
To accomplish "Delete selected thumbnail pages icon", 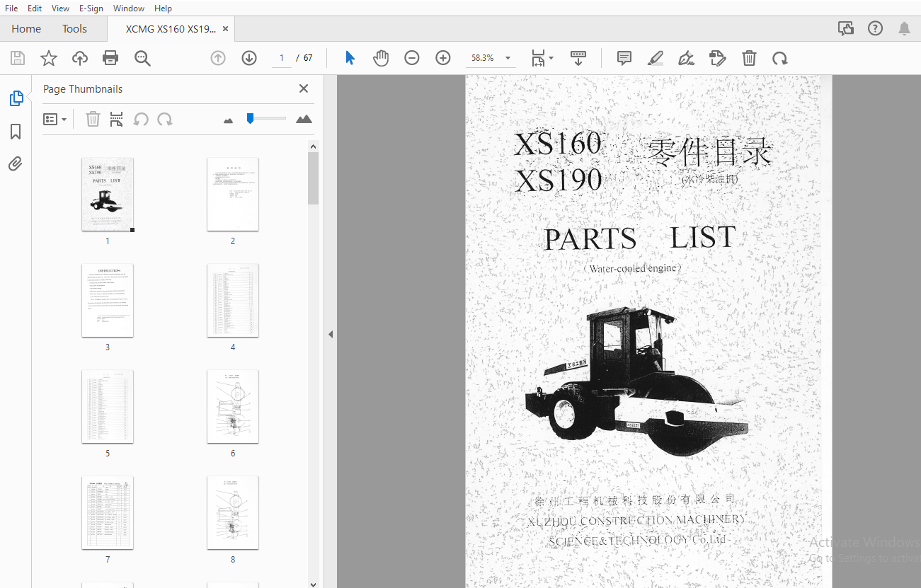I will 93,119.
